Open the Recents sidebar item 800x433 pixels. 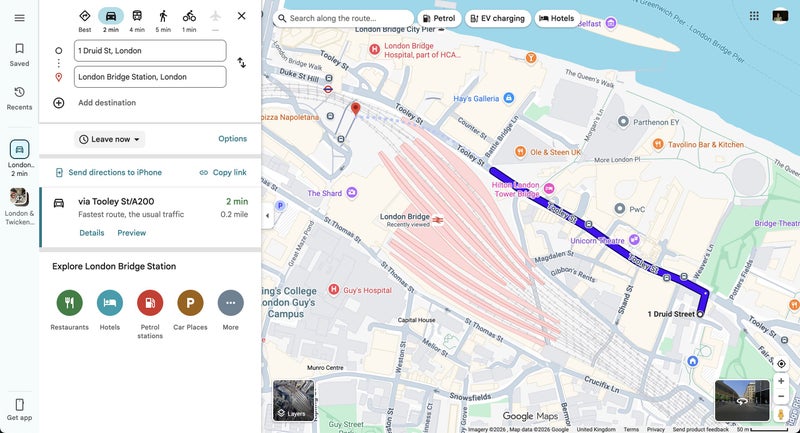point(19,98)
